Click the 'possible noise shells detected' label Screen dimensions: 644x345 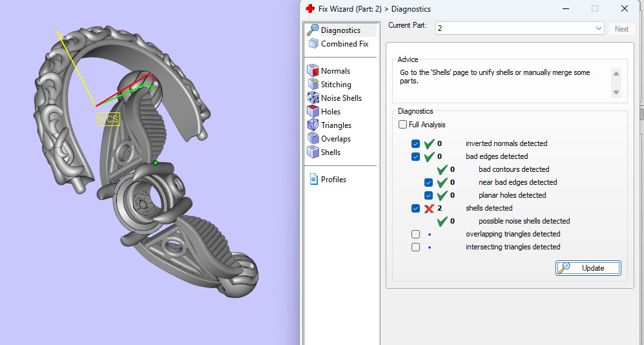524,222
